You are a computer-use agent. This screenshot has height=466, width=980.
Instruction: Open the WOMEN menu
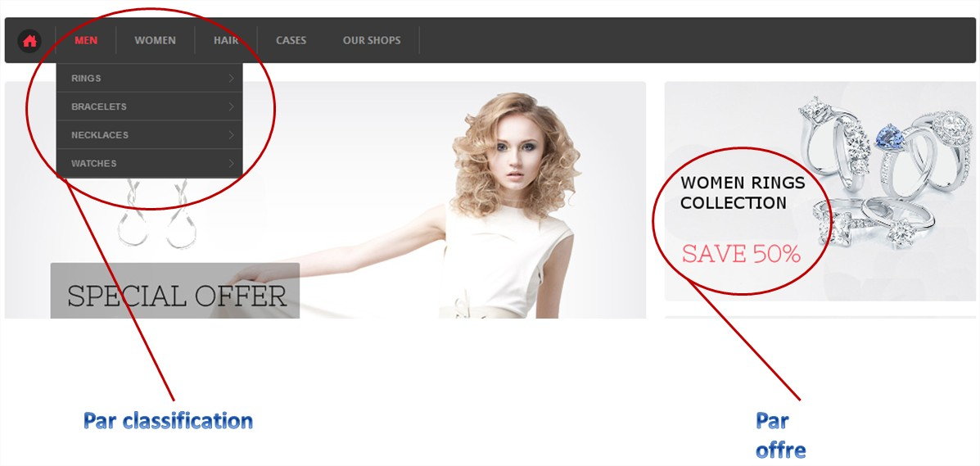click(x=155, y=41)
